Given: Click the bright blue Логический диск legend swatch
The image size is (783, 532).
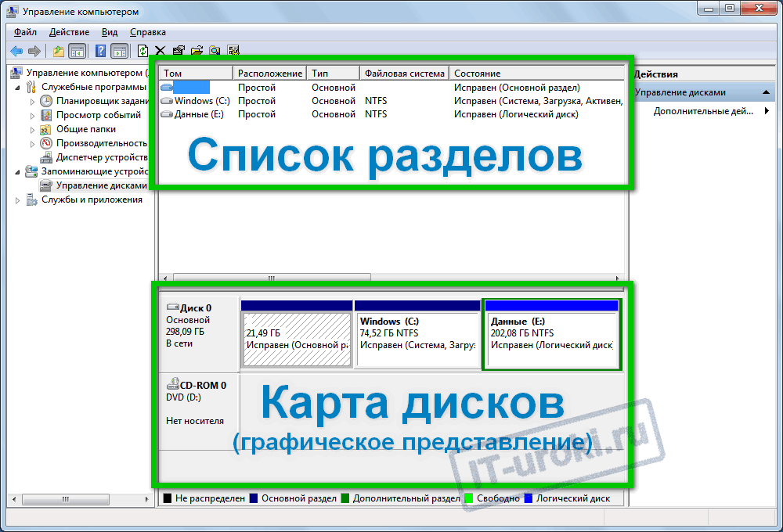Looking at the screenshot, I should click(x=529, y=498).
